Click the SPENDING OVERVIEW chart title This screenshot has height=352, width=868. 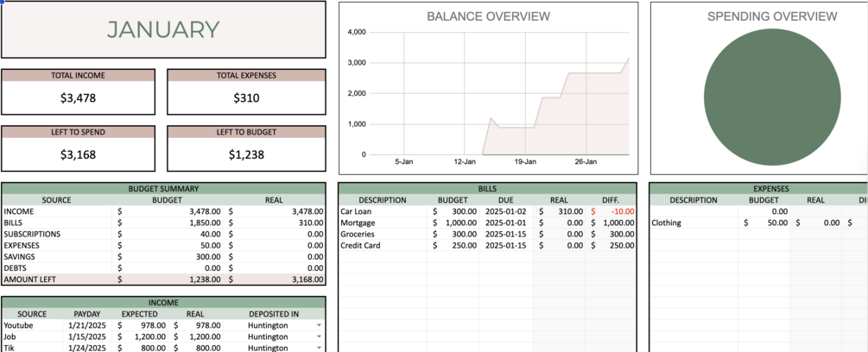coord(772,16)
